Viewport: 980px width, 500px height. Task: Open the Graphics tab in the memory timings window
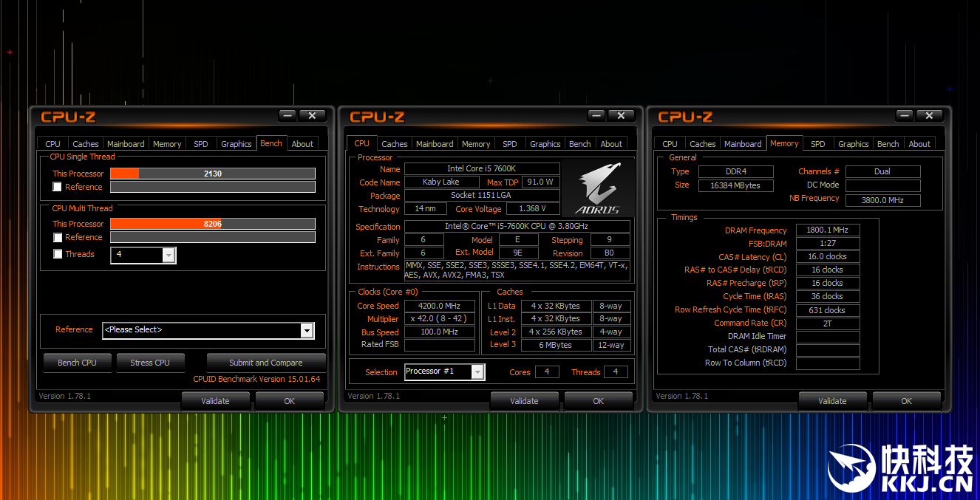[x=853, y=144]
